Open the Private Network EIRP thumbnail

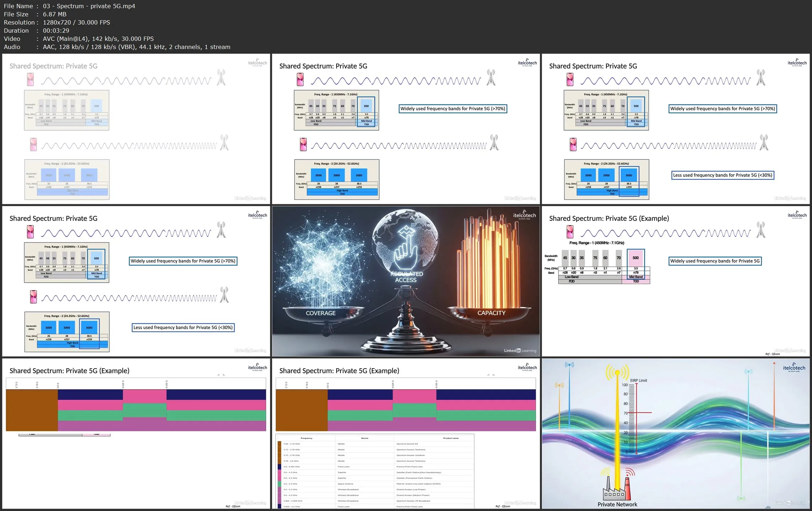tap(676, 433)
